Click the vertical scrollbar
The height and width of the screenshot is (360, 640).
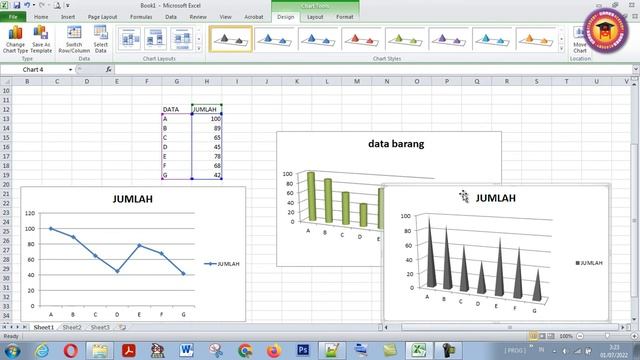pos(634,220)
